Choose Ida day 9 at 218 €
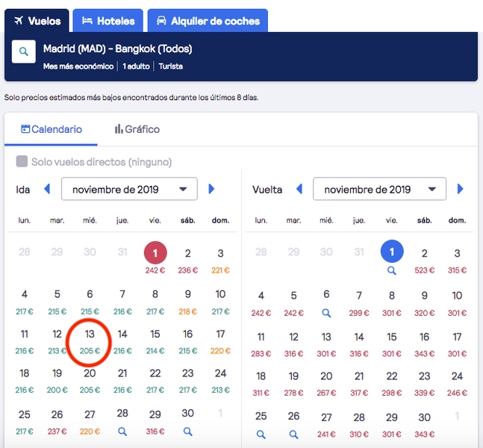This screenshot has height=448, width=483. pyautogui.click(x=187, y=302)
